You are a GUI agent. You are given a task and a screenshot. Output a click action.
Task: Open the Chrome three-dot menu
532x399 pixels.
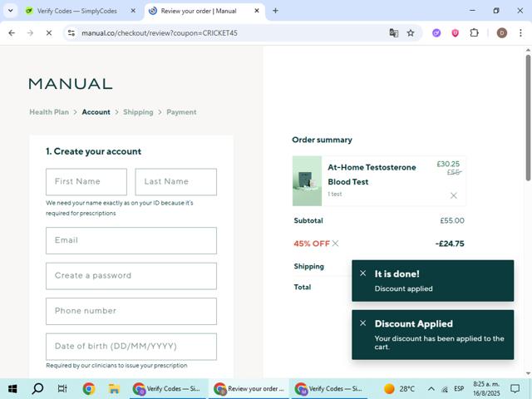[x=520, y=33]
